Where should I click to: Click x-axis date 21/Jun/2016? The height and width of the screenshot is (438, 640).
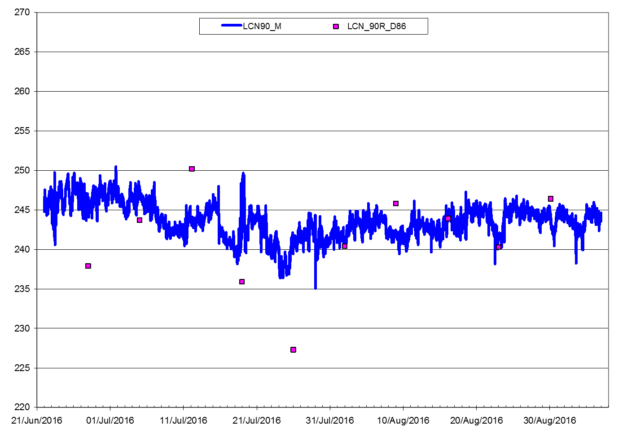coord(37,420)
